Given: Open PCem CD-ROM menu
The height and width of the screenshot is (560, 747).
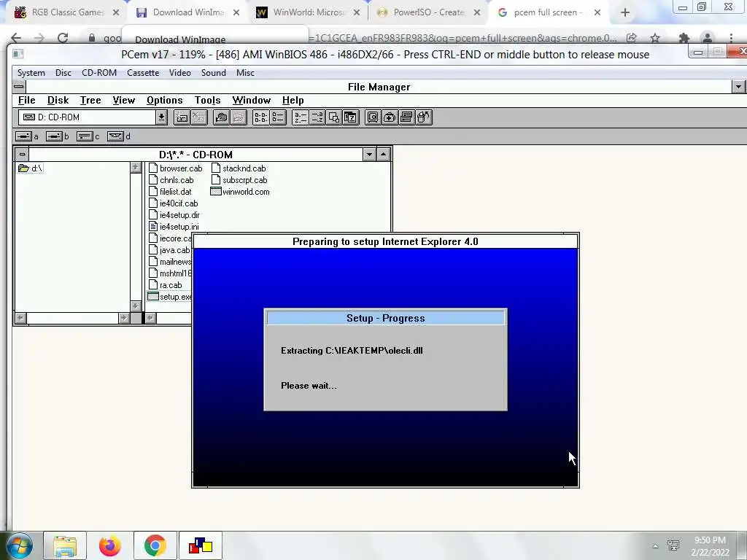Looking at the screenshot, I should [99, 73].
